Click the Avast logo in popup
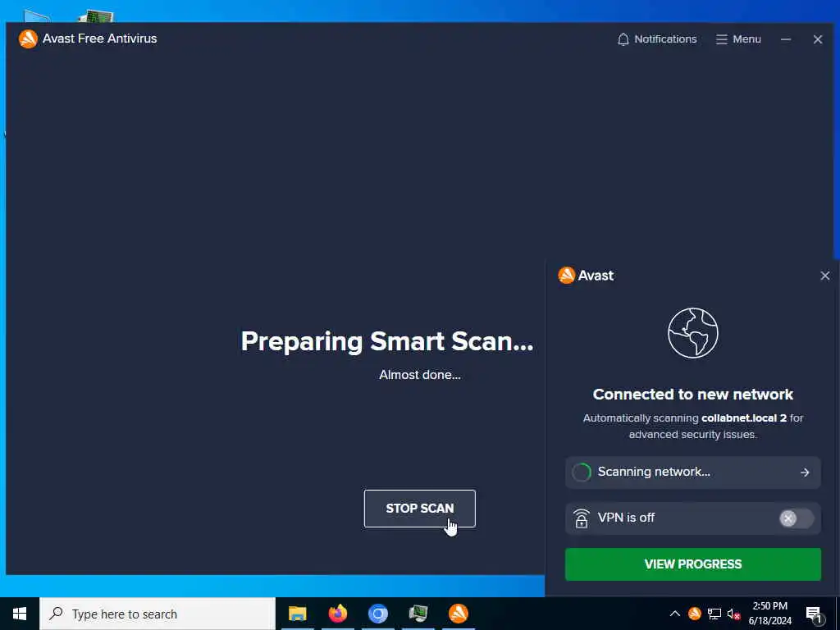The image size is (840, 630). pos(566,276)
